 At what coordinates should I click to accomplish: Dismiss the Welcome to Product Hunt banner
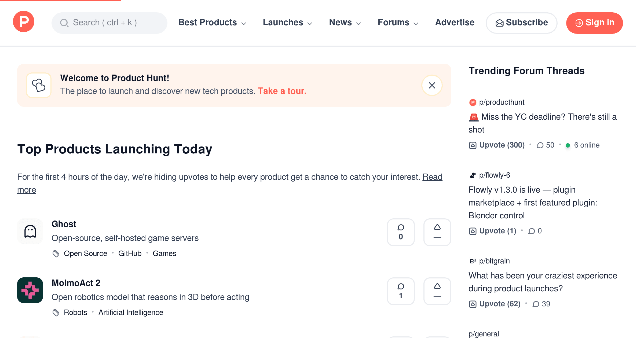click(432, 85)
